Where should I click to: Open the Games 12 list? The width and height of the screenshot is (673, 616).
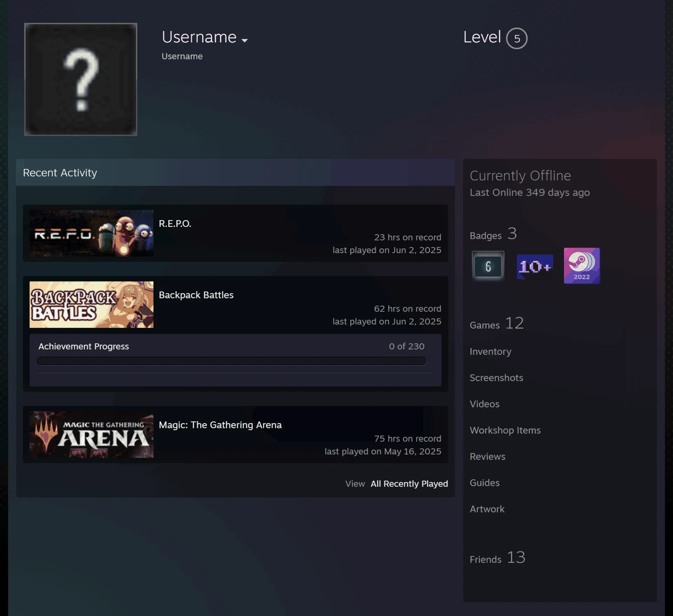coord(497,323)
